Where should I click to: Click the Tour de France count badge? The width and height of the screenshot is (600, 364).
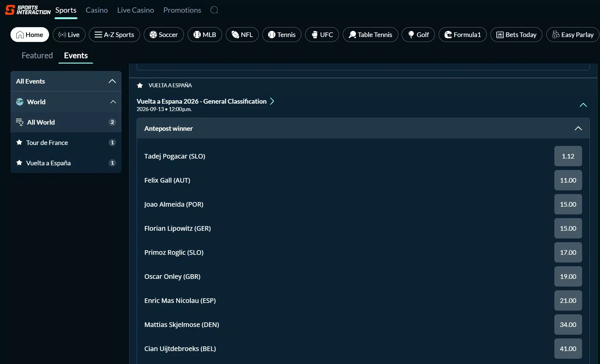112,143
